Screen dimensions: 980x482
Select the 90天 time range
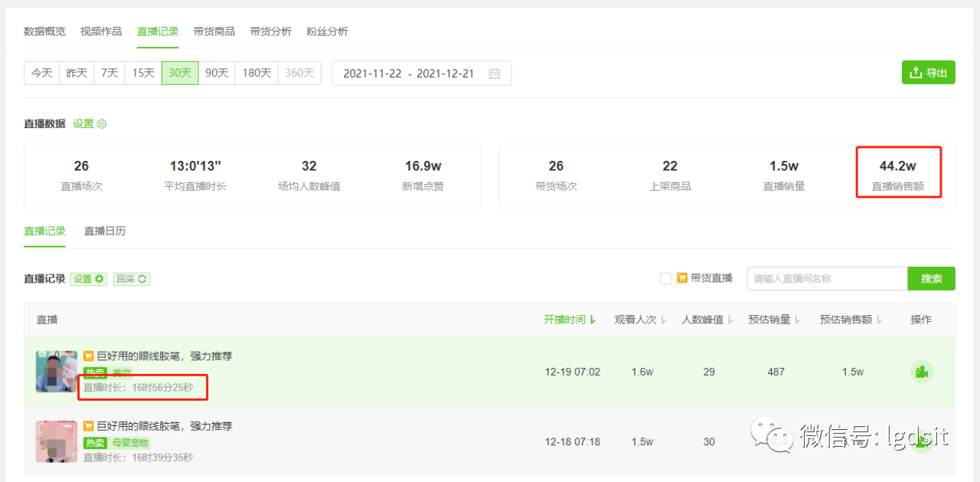[x=217, y=74]
